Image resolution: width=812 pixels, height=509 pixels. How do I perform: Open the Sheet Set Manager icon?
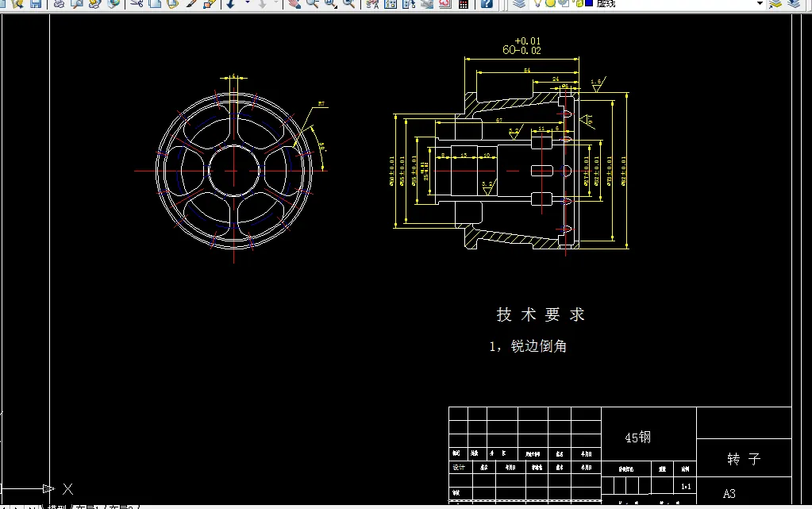[427, 4]
